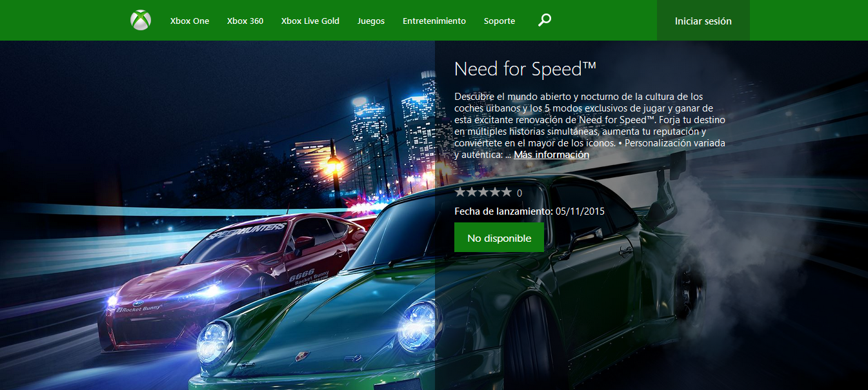Screen dimensions: 868x390
Task: Open search with the magnifying glass icon
Action: (545, 21)
